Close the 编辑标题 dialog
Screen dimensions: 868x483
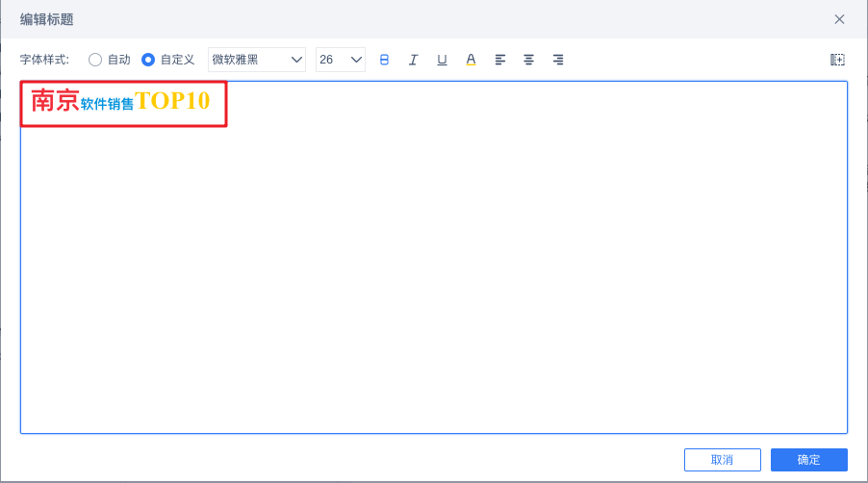coord(839,19)
